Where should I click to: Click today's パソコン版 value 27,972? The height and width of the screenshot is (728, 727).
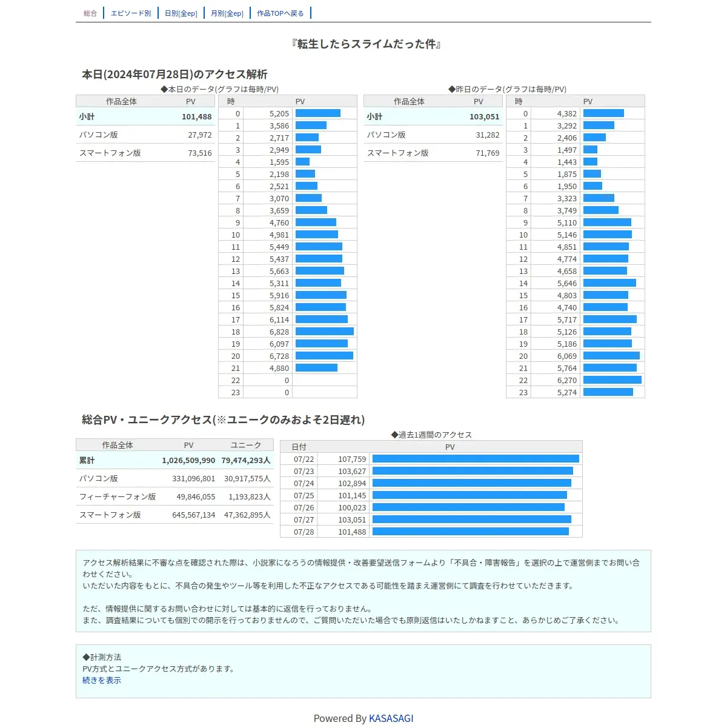tap(200, 135)
